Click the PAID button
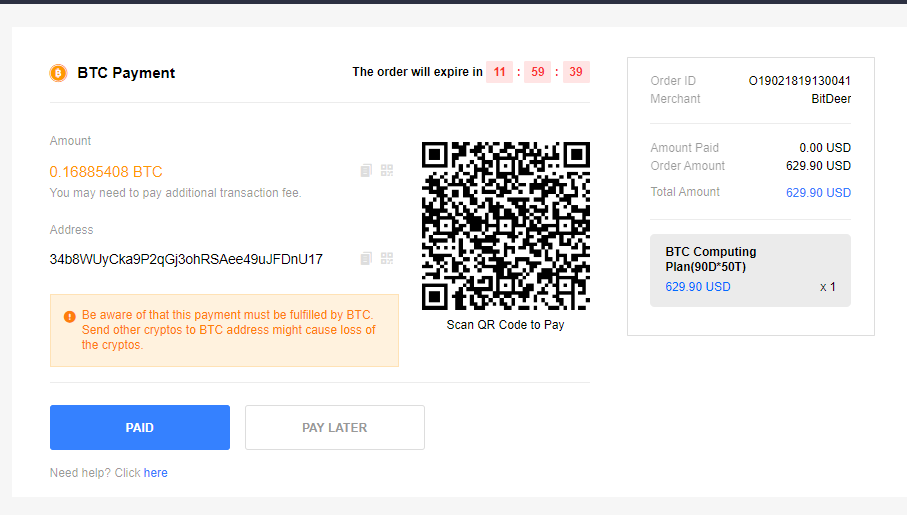 140,428
